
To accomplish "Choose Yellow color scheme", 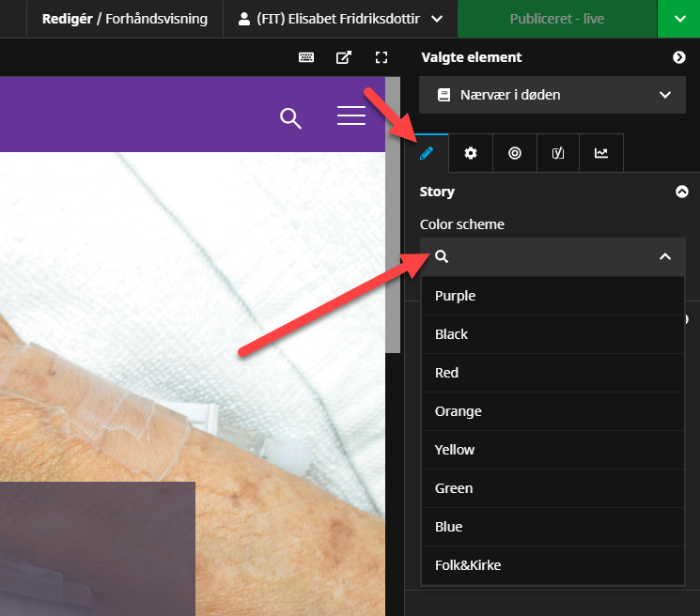I will (x=552, y=450).
